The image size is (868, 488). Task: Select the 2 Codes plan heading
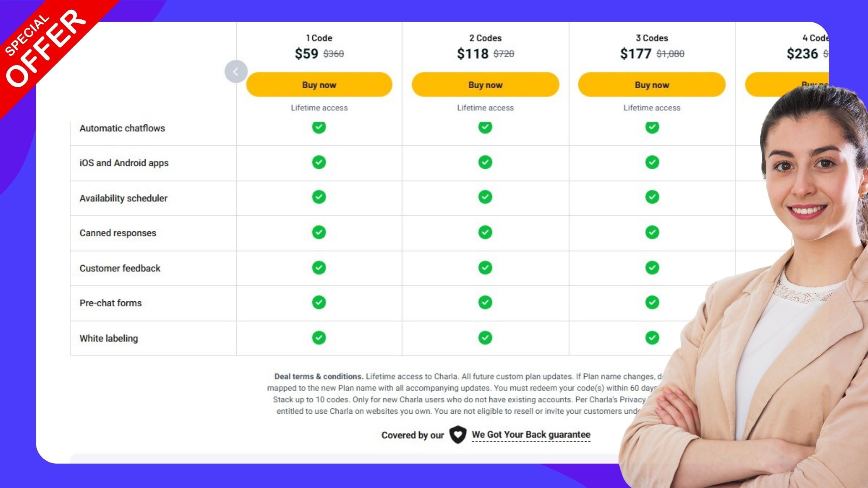485,38
